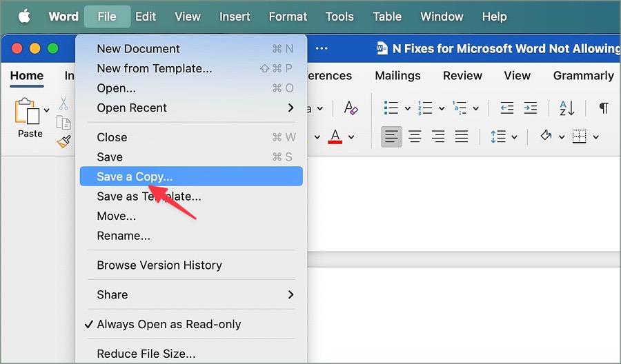
Task: Expand Shading dropdown arrow
Action: click(x=562, y=137)
